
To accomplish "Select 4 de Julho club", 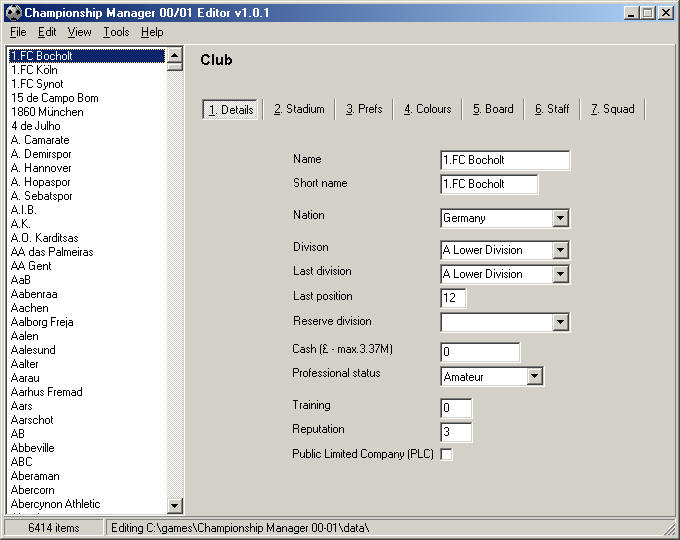I will pyautogui.click(x=87, y=126).
